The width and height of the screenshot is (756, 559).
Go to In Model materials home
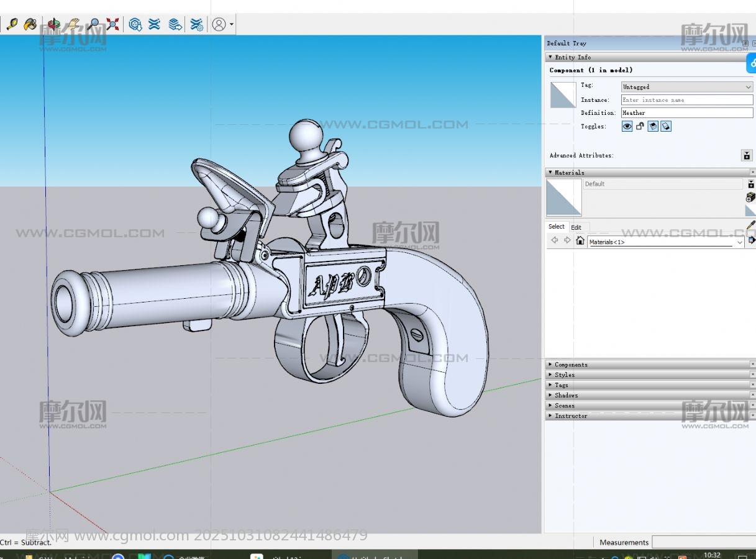[x=580, y=241]
